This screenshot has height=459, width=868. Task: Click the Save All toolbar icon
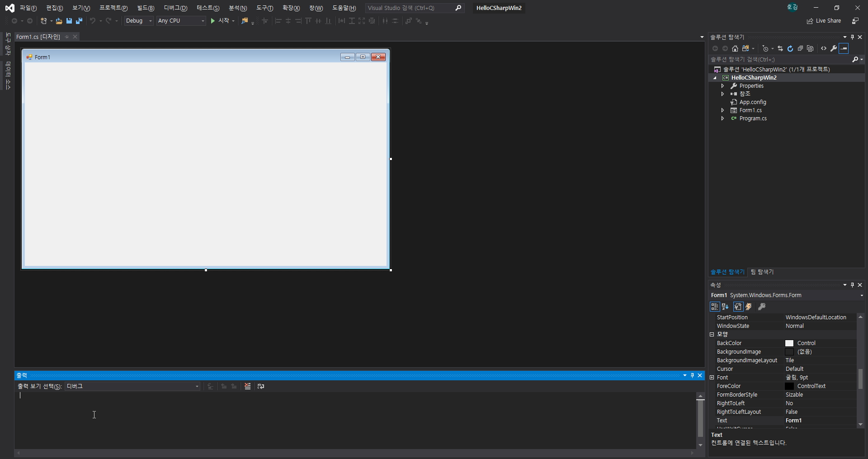pyautogui.click(x=79, y=21)
